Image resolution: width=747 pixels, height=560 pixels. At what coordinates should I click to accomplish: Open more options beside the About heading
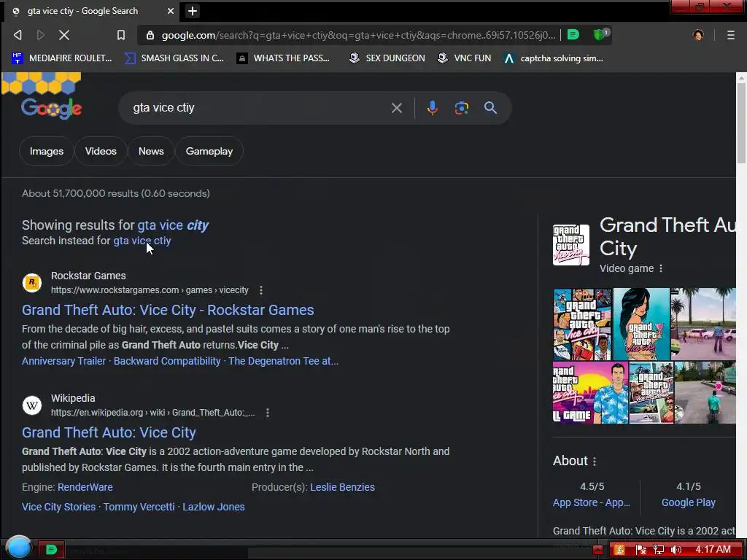594,461
